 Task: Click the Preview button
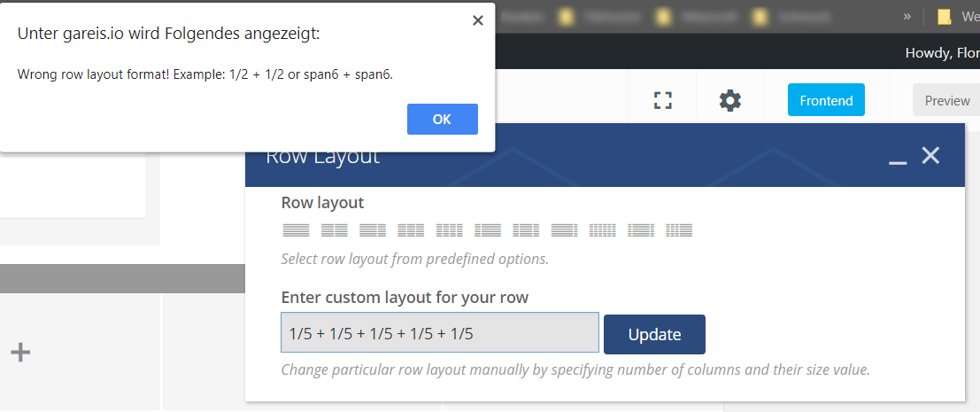click(x=946, y=100)
